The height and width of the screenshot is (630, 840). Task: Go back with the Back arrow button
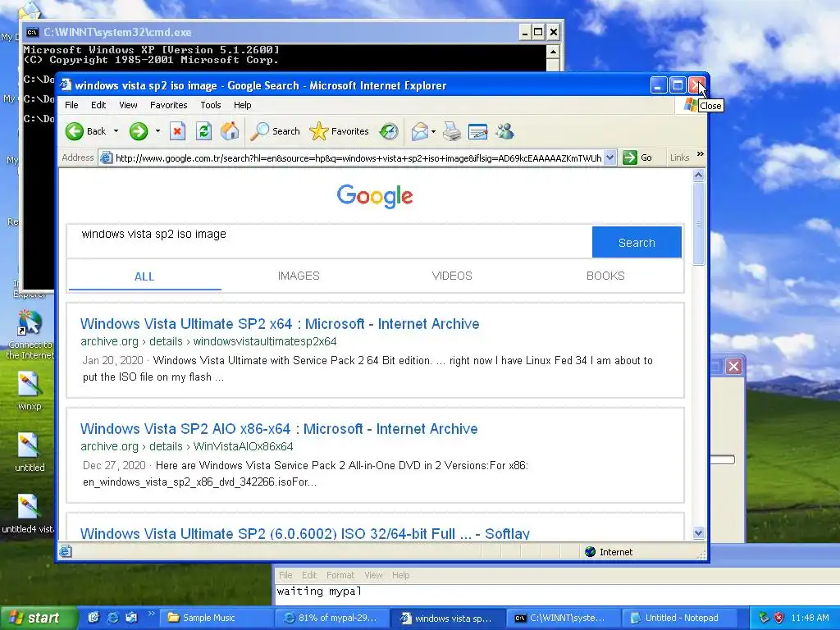tap(85, 131)
